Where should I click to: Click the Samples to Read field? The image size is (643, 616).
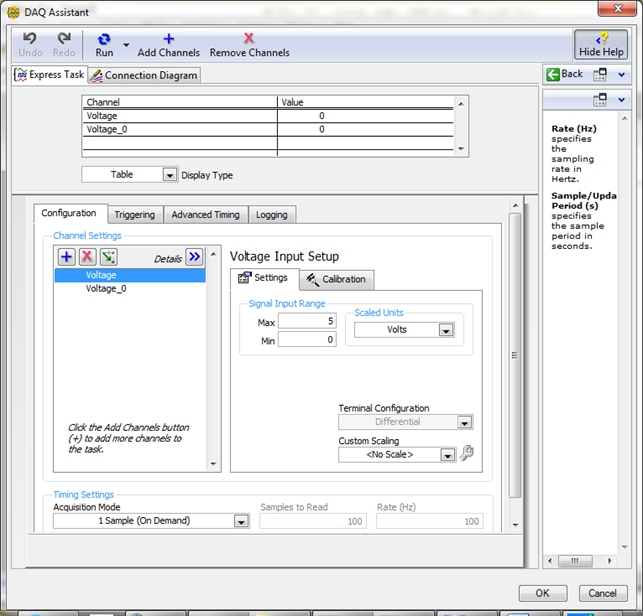coord(312,521)
